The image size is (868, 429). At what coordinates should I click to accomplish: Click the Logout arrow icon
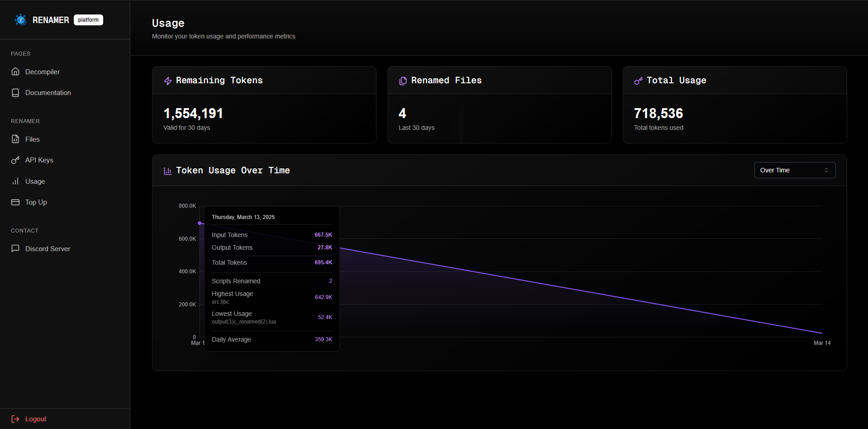tap(15, 419)
